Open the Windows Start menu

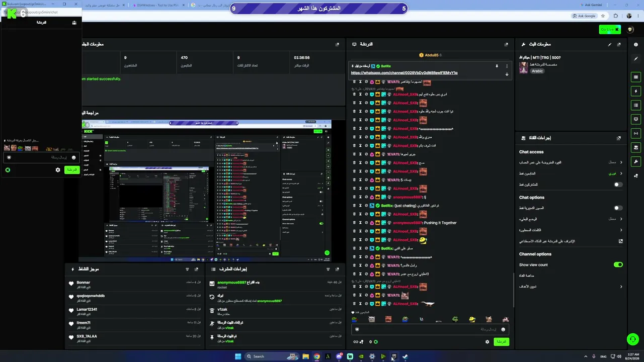tap(238, 356)
